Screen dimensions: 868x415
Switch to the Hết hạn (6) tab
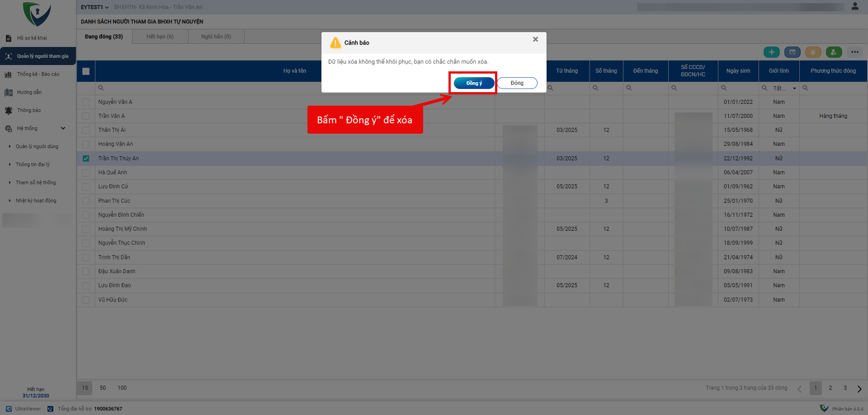(160, 37)
